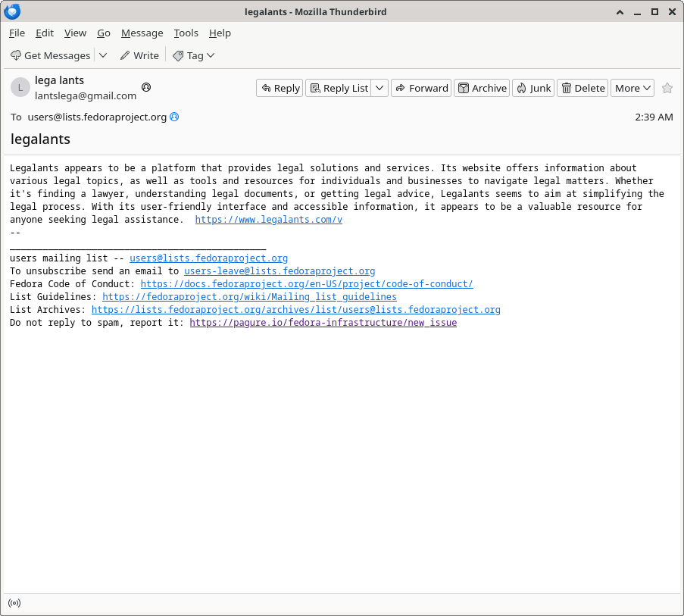Screen dimensions: 684x616
Task: Click Get Messages button
Action: point(50,55)
